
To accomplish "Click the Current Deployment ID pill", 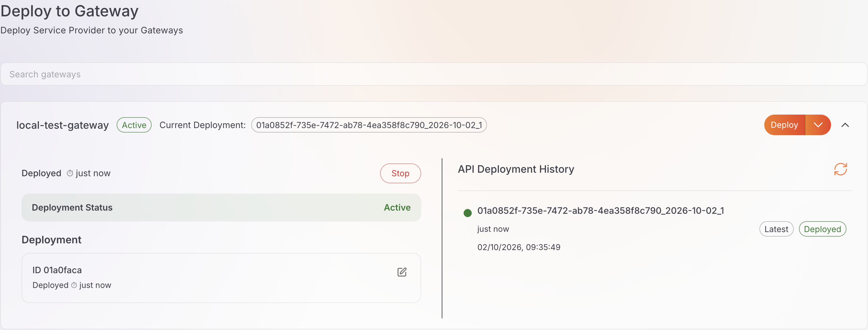I will click(x=369, y=125).
